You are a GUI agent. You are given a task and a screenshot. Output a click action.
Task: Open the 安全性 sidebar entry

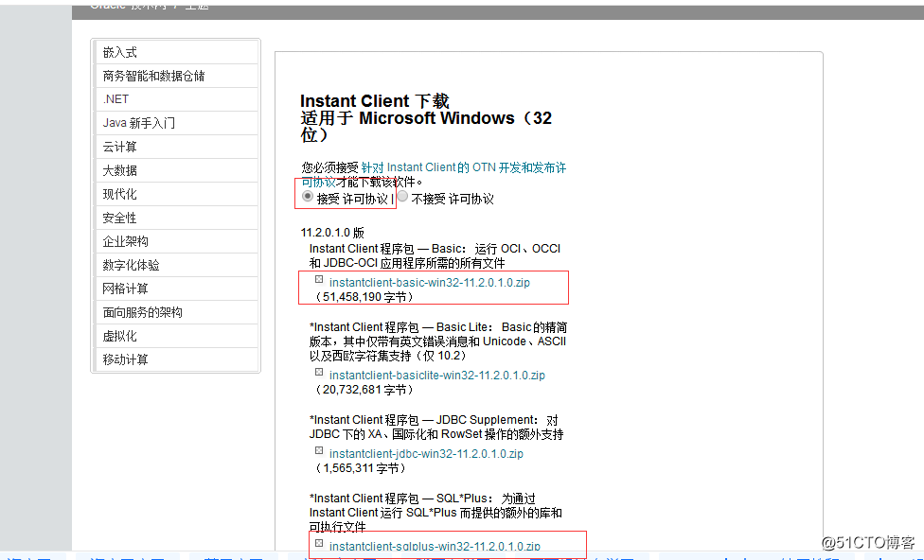pos(175,218)
